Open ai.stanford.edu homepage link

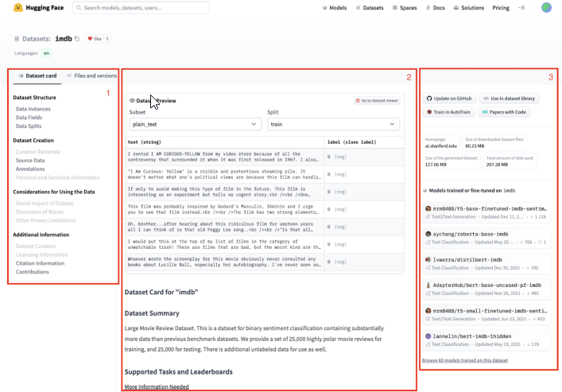coord(441,146)
